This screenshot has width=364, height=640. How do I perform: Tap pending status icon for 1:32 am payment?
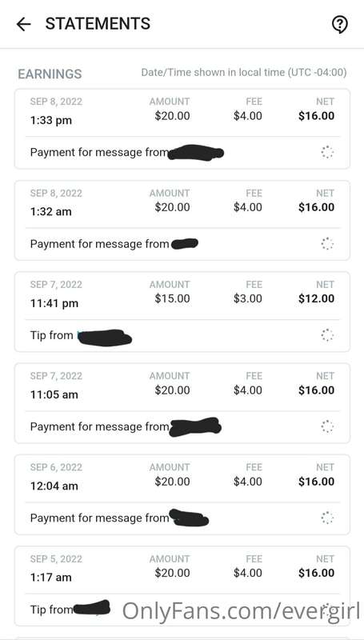click(x=327, y=244)
